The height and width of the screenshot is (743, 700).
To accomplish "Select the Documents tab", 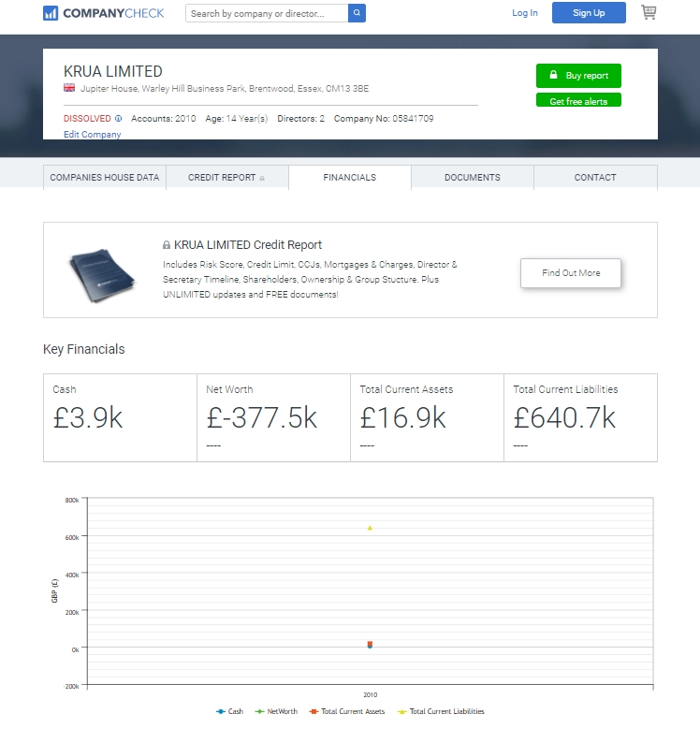I will pyautogui.click(x=472, y=177).
